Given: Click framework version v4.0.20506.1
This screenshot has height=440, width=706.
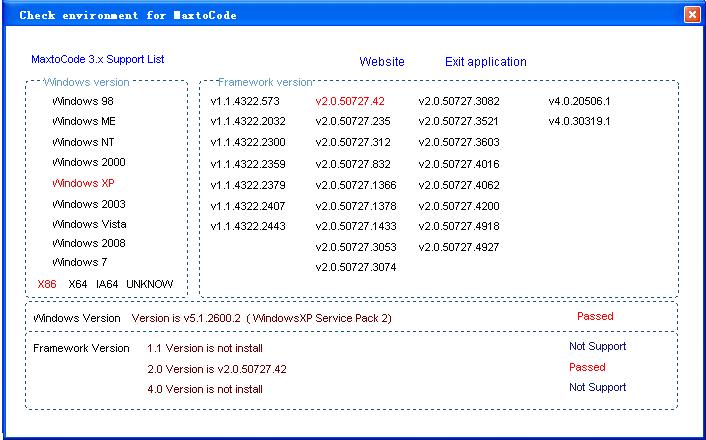Looking at the screenshot, I should [579, 101].
